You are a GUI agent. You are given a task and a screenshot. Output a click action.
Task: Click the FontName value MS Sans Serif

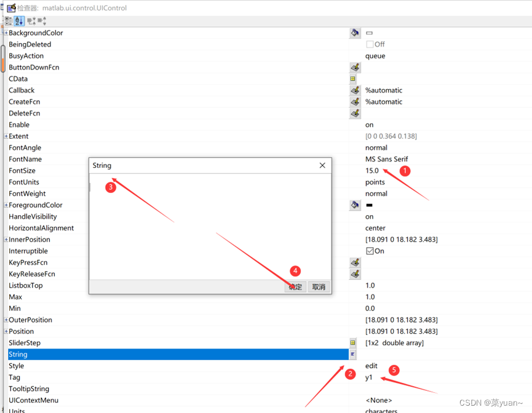pyautogui.click(x=386, y=159)
